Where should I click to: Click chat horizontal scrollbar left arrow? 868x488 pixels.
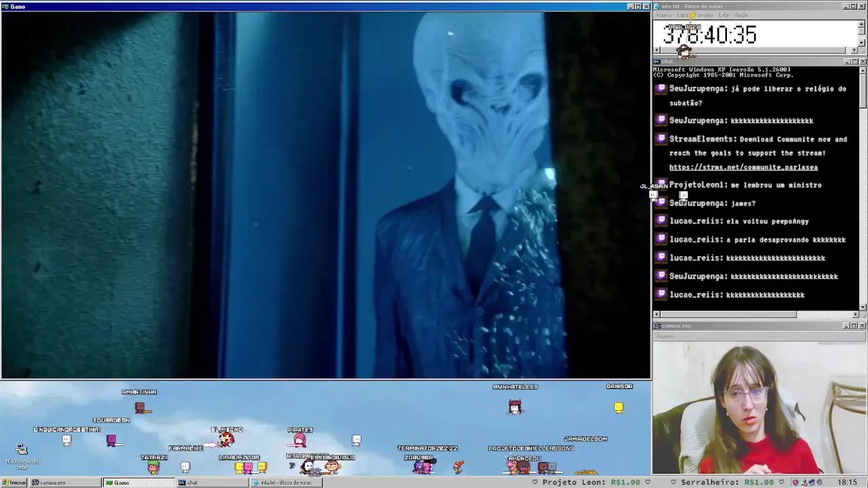click(656, 314)
